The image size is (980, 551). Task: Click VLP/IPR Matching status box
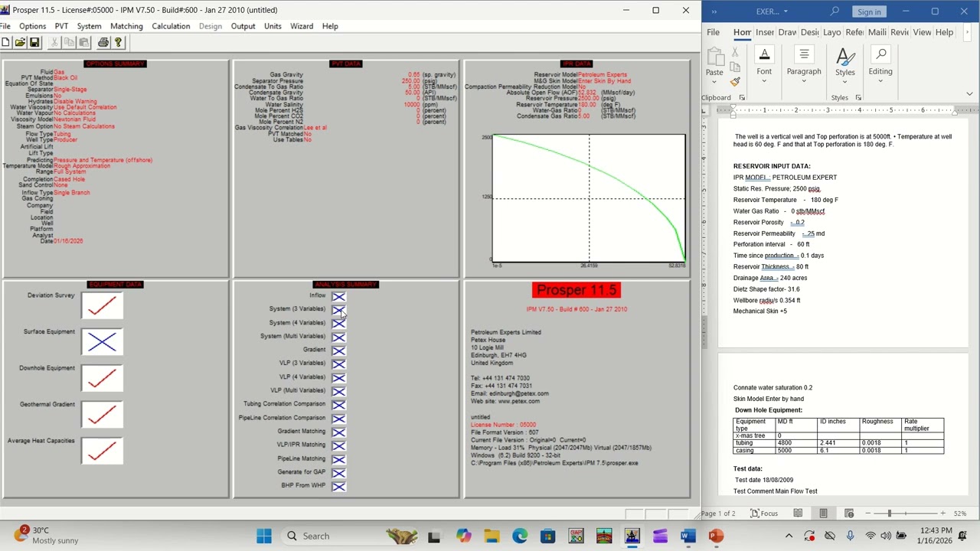(338, 445)
